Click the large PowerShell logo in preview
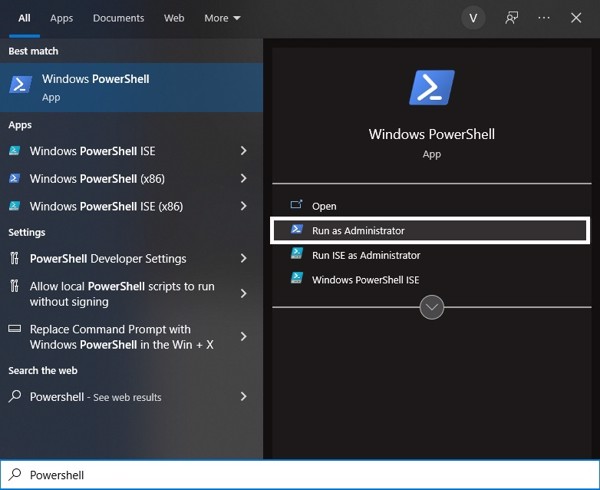Image resolution: width=600 pixels, height=490 pixels. [432, 87]
